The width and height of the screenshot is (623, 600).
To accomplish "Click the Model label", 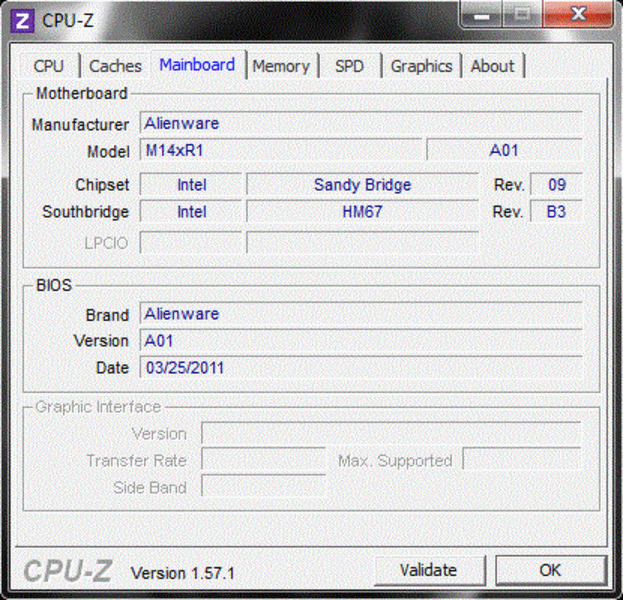I will click(x=108, y=151).
